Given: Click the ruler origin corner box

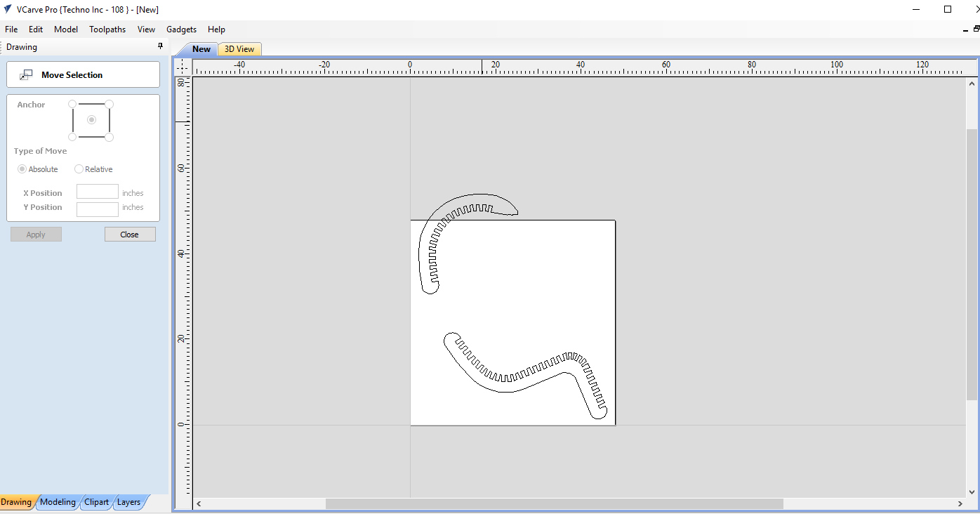Looking at the screenshot, I should 183,67.
